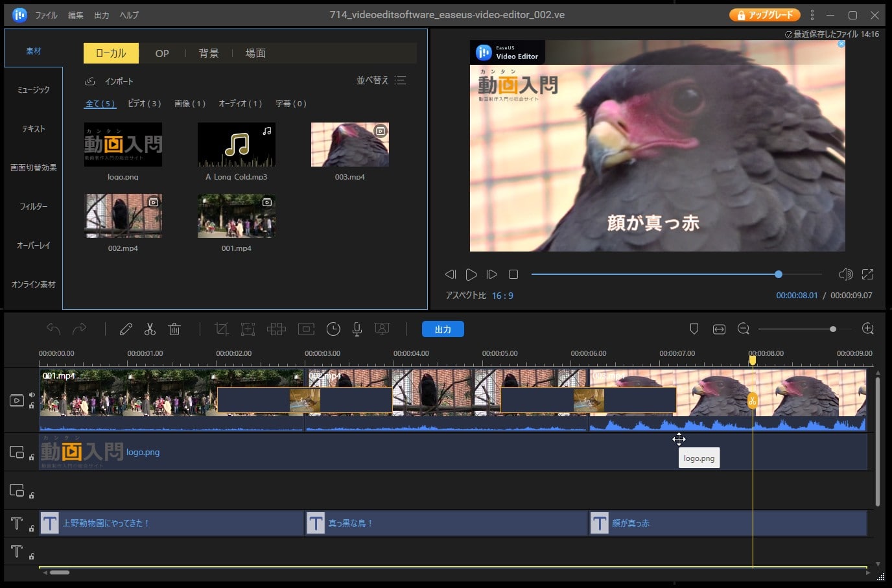Screen dimensions: 892x588
Task: Open the ファイル menu
Action: click(46, 15)
